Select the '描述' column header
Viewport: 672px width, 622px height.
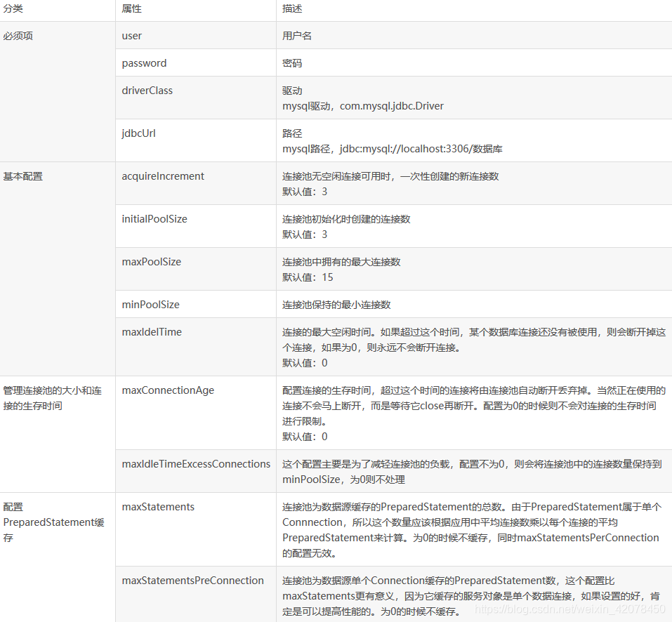click(x=474, y=9)
